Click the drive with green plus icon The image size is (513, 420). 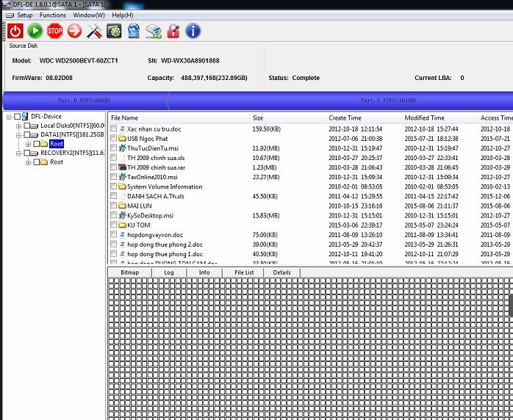click(x=154, y=32)
